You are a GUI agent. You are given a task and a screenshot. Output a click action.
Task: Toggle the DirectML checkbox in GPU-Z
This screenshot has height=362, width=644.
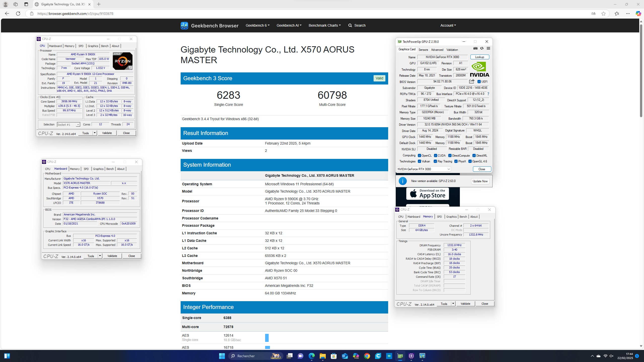coord(474,156)
